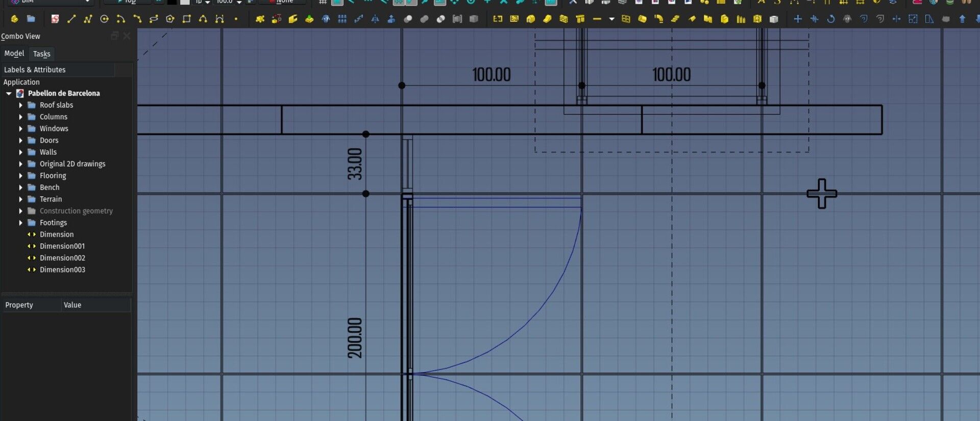Select the Pabellon de Barcelona document name
The width and height of the screenshot is (980, 421).
(x=64, y=93)
